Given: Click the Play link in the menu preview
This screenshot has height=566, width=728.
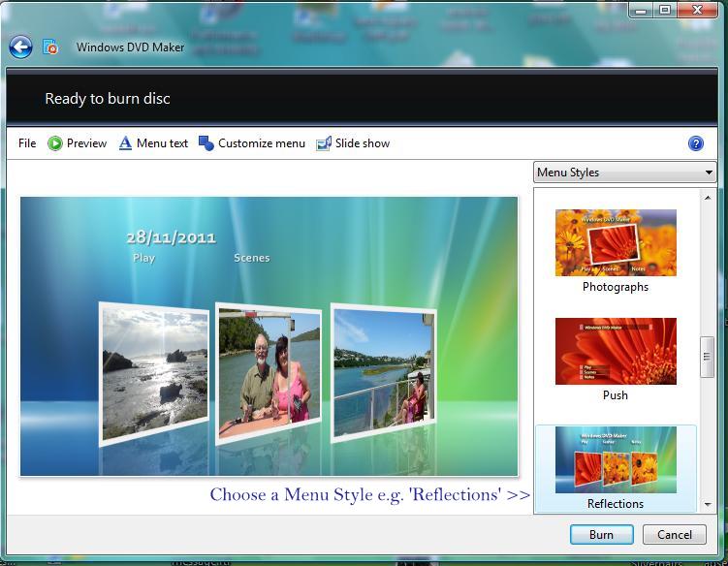Looking at the screenshot, I should (x=143, y=258).
